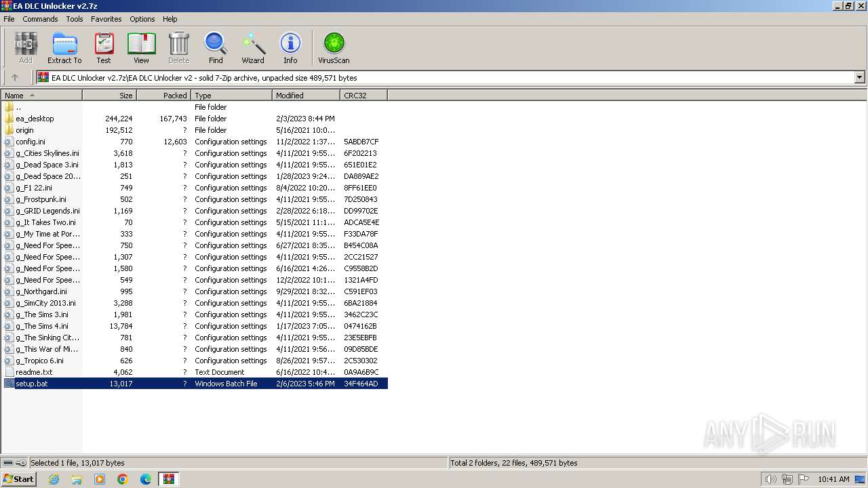The height and width of the screenshot is (488, 868).
Task: Click the network tray icon
Action: 787,479
